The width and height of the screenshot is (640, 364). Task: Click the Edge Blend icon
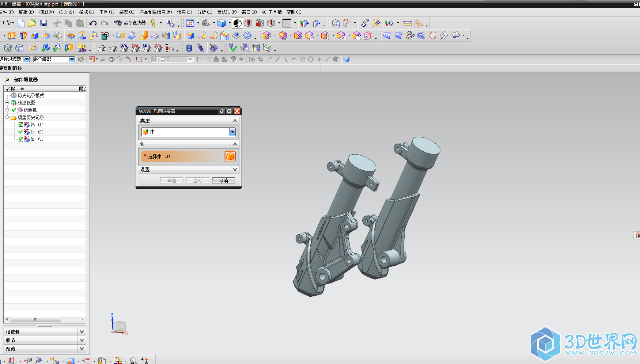tap(190, 35)
